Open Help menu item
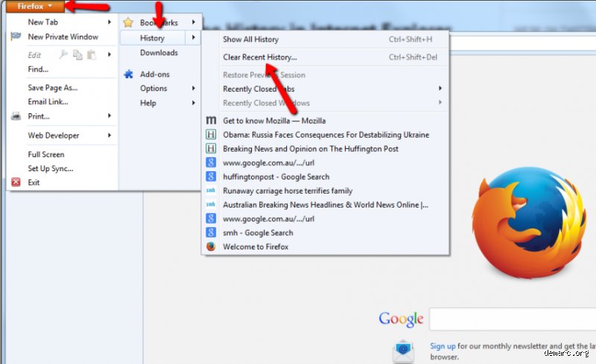596x364 pixels. click(148, 103)
